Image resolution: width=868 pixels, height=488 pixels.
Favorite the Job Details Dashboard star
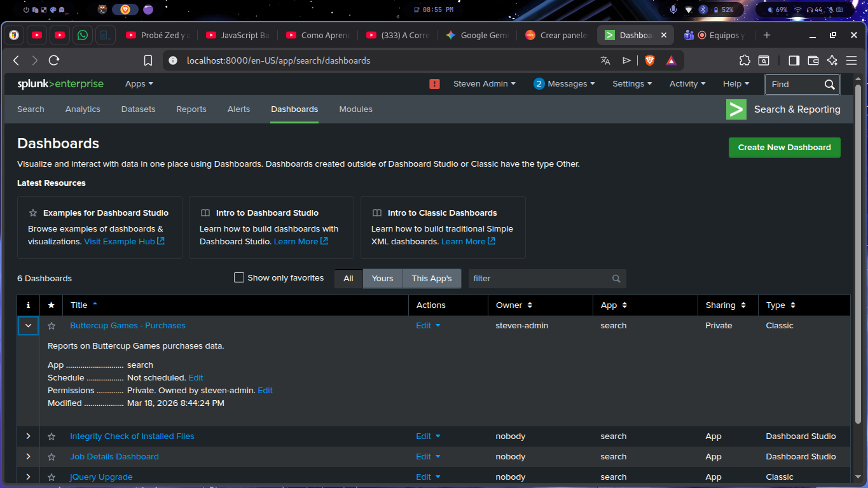point(52,456)
